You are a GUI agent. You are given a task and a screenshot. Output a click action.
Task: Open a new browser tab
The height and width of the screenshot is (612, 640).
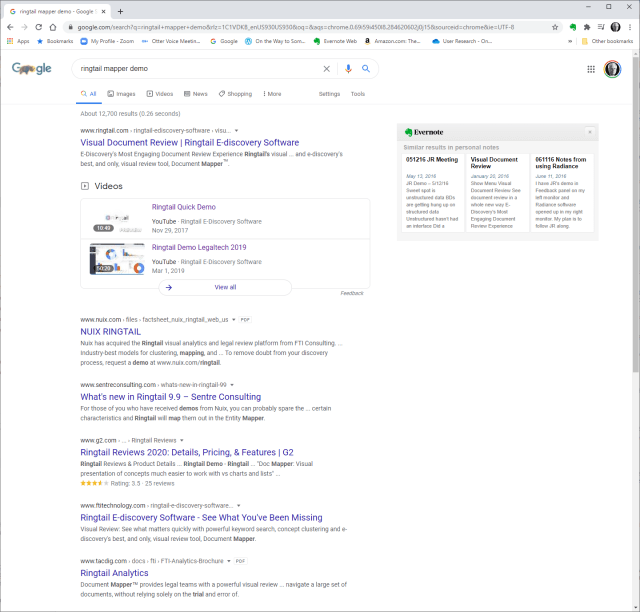click(x=120, y=10)
